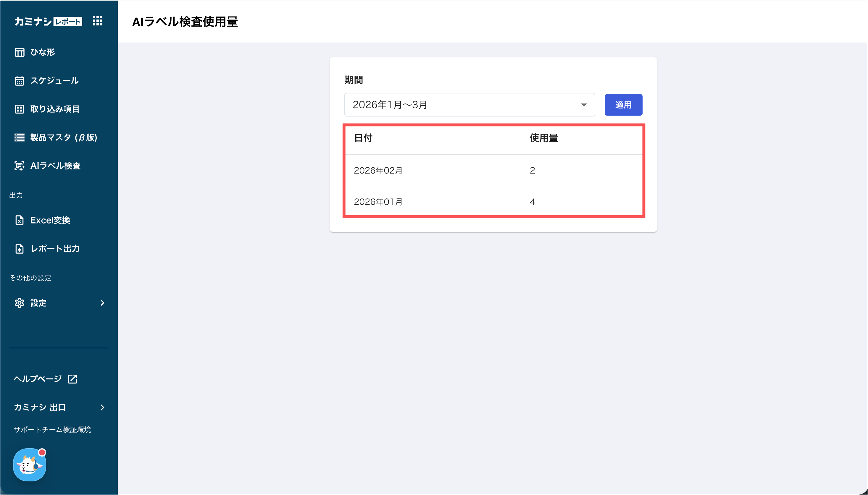
Task: Click the 2026年02月 usage row
Action: tap(493, 171)
